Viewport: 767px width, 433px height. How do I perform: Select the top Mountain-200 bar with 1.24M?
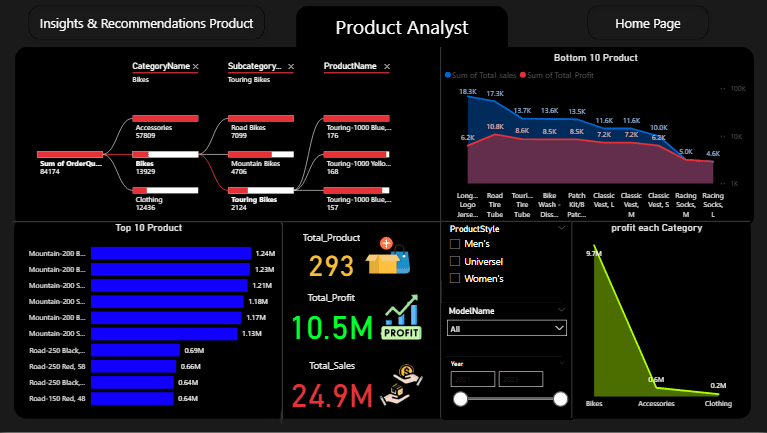[171, 253]
